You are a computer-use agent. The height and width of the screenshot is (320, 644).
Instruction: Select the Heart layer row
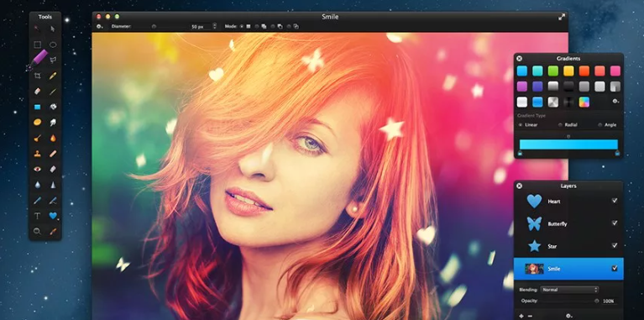pos(568,202)
